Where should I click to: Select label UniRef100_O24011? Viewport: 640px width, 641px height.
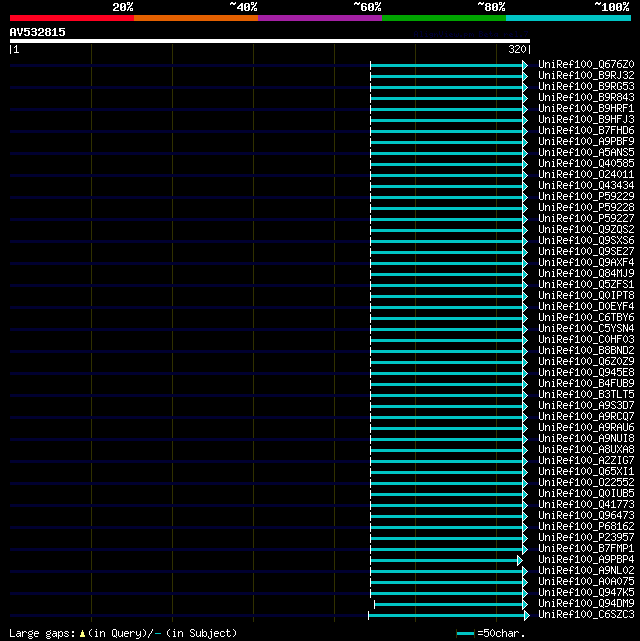pos(586,175)
